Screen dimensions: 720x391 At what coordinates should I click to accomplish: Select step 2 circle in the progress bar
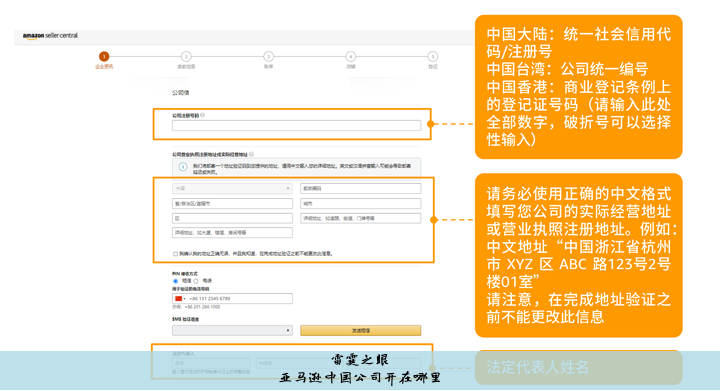pyautogui.click(x=186, y=56)
